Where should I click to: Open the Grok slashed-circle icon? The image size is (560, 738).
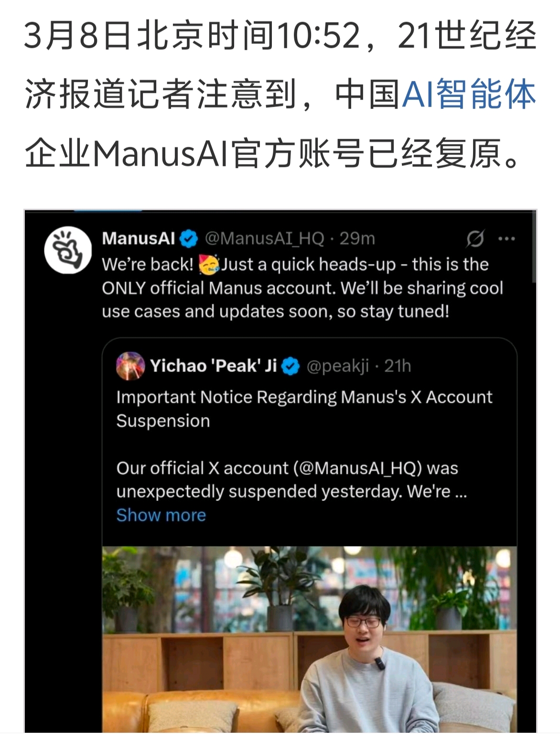[475, 239]
